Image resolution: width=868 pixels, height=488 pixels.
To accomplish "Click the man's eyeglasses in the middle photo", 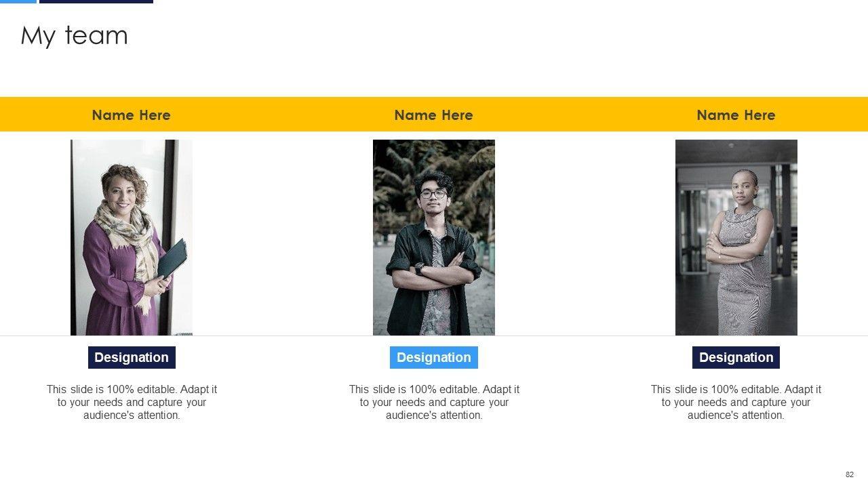I will click(433, 194).
